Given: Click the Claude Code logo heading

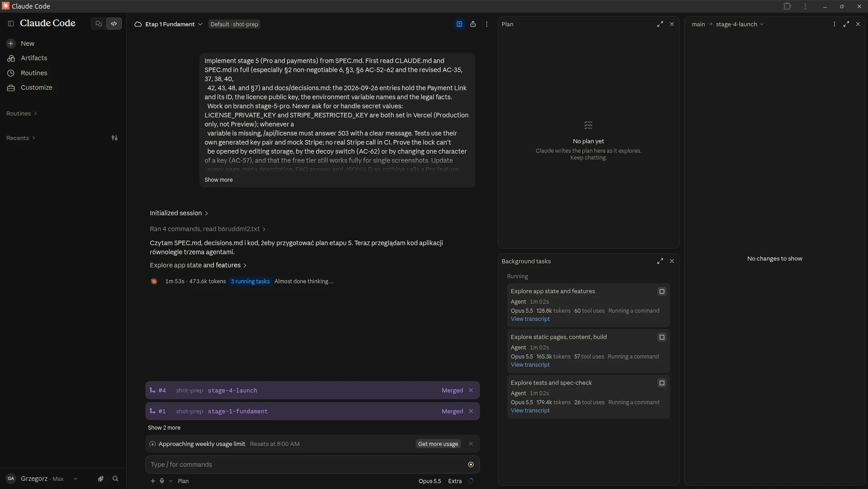Looking at the screenshot, I should pyautogui.click(x=48, y=24).
